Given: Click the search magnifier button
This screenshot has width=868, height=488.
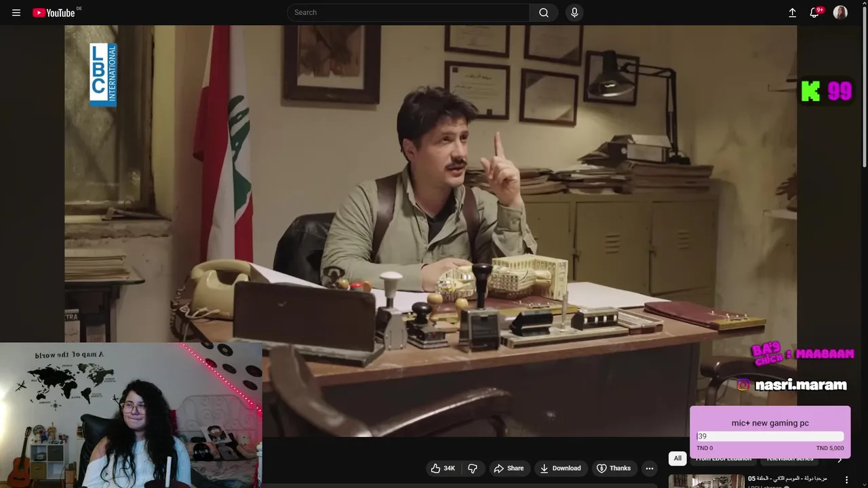Looking at the screenshot, I should tap(544, 13).
